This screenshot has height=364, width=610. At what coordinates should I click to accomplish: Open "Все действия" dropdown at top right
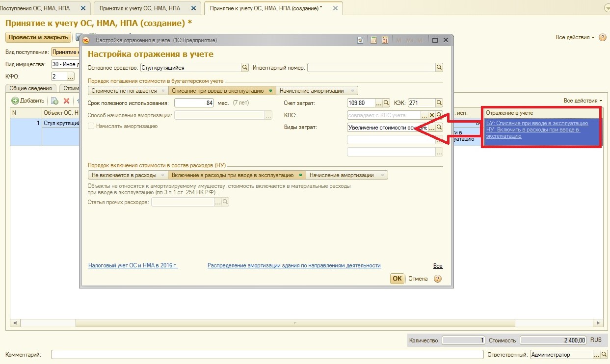point(575,38)
